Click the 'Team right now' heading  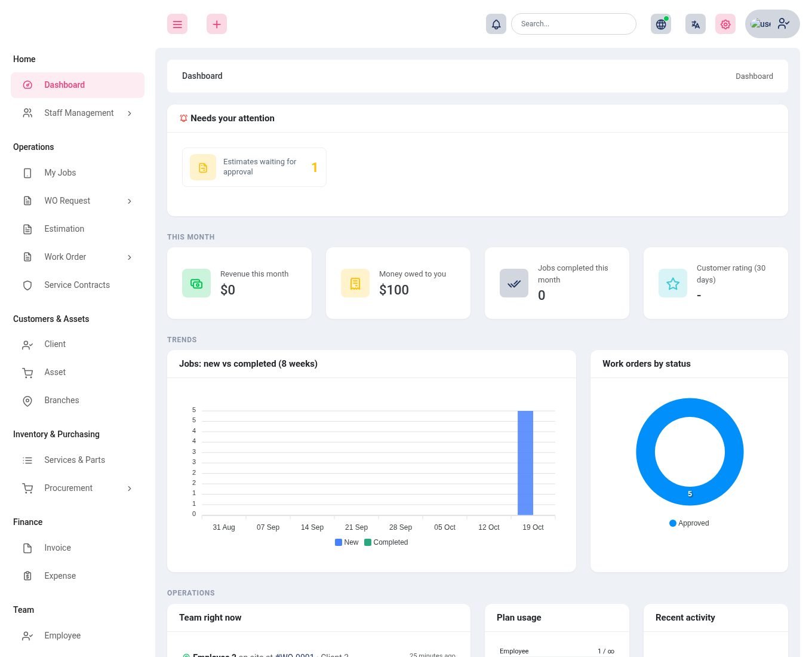[x=210, y=618]
